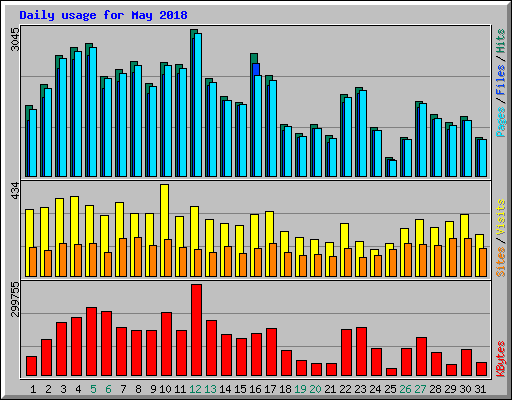Select the red KBytes bar for day 5
Viewport: 512px width, 400px height.
(x=91, y=342)
